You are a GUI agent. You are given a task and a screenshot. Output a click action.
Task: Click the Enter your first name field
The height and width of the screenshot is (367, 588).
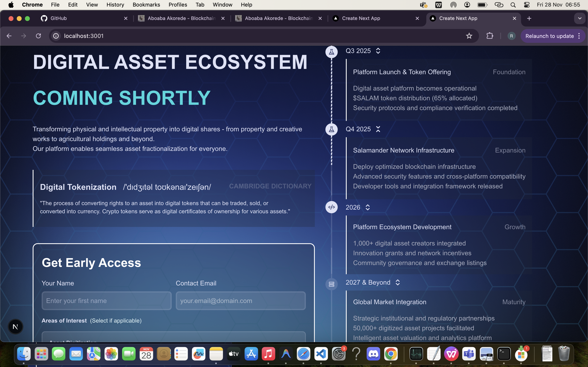point(107,301)
